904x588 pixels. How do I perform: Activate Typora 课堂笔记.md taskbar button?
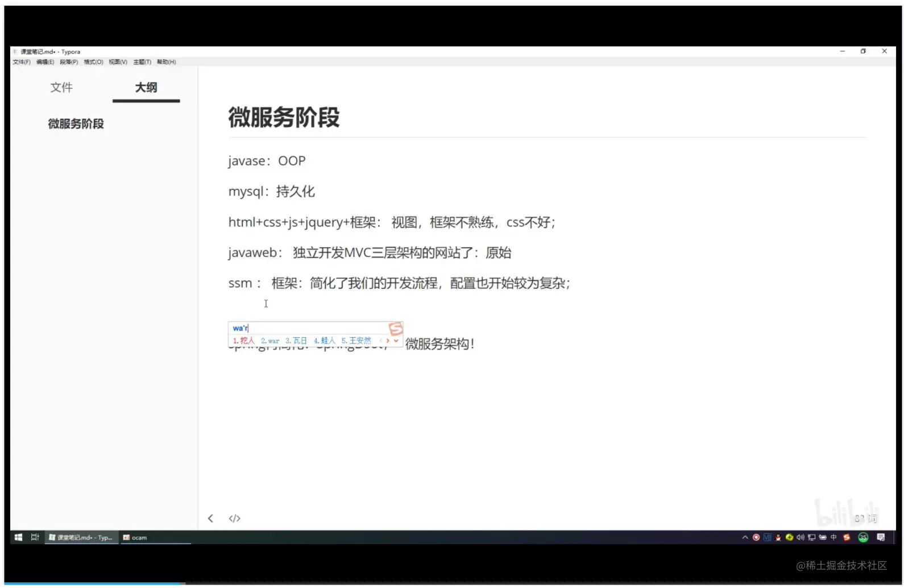(x=81, y=537)
